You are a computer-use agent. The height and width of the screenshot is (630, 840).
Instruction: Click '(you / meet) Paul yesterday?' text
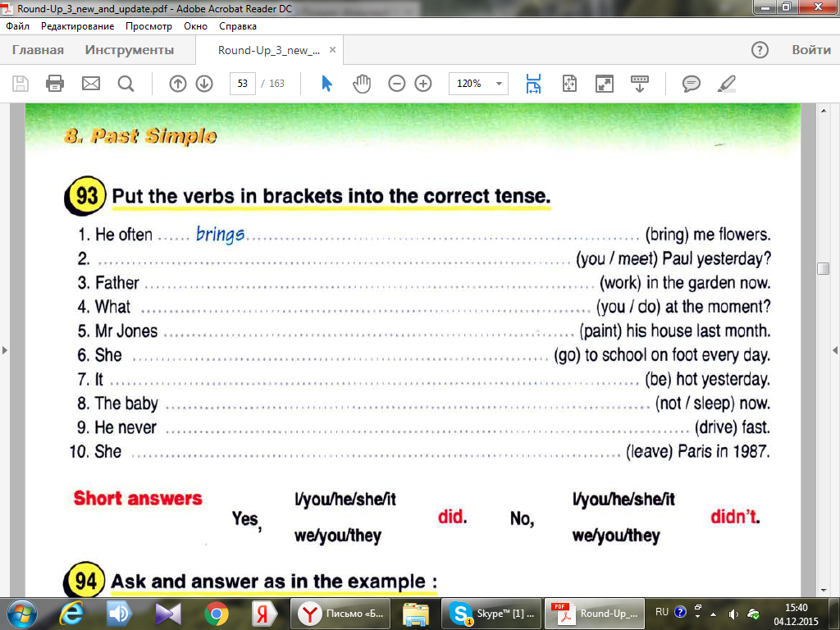pos(673,258)
